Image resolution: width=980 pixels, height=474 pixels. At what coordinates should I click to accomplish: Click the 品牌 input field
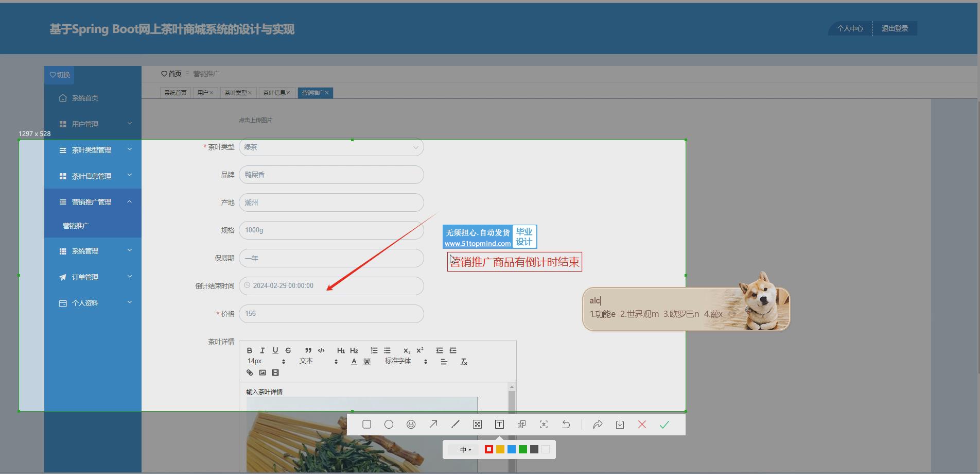pos(331,175)
